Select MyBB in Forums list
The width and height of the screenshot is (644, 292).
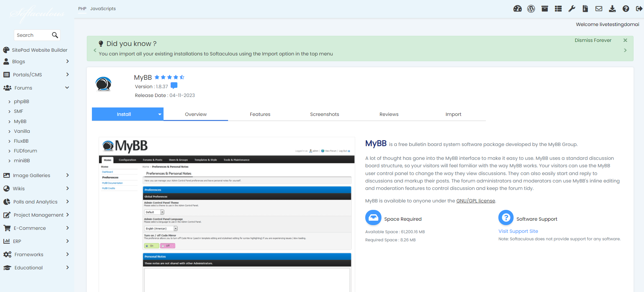coord(20,121)
